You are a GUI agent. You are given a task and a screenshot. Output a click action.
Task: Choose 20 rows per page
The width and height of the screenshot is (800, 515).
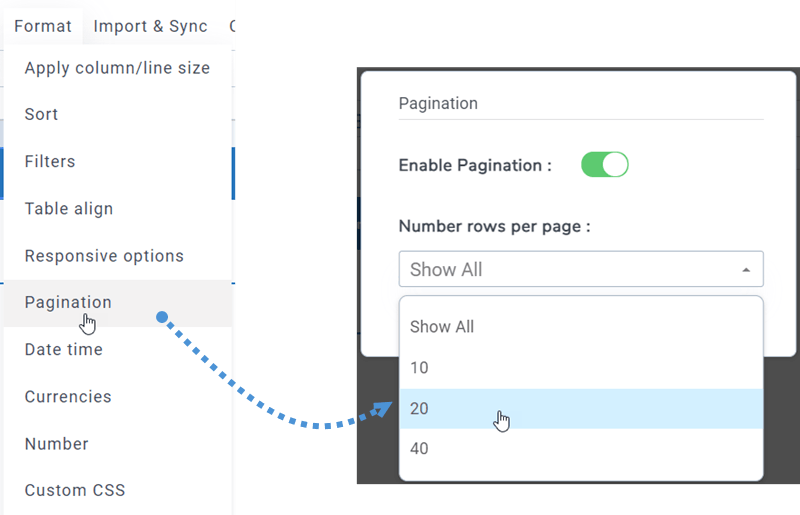420,408
